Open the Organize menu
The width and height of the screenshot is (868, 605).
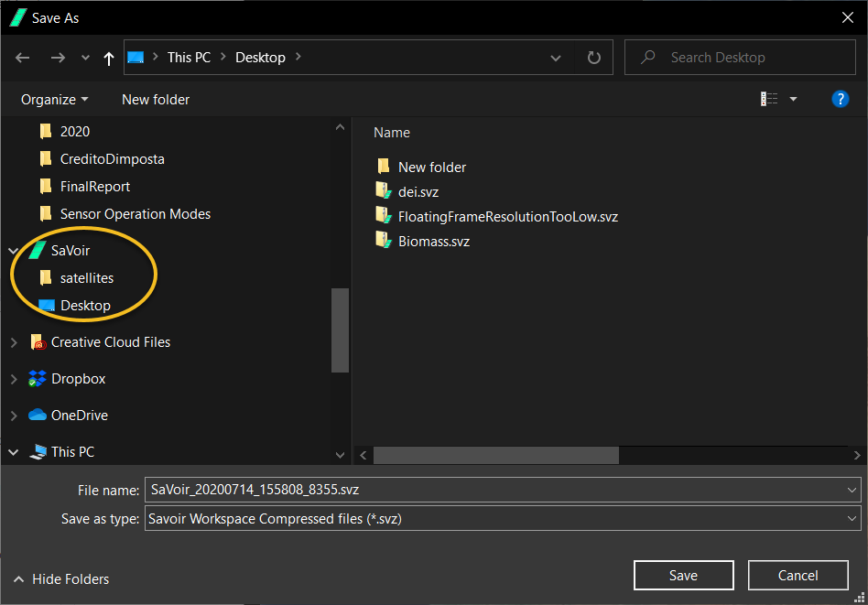click(x=55, y=99)
